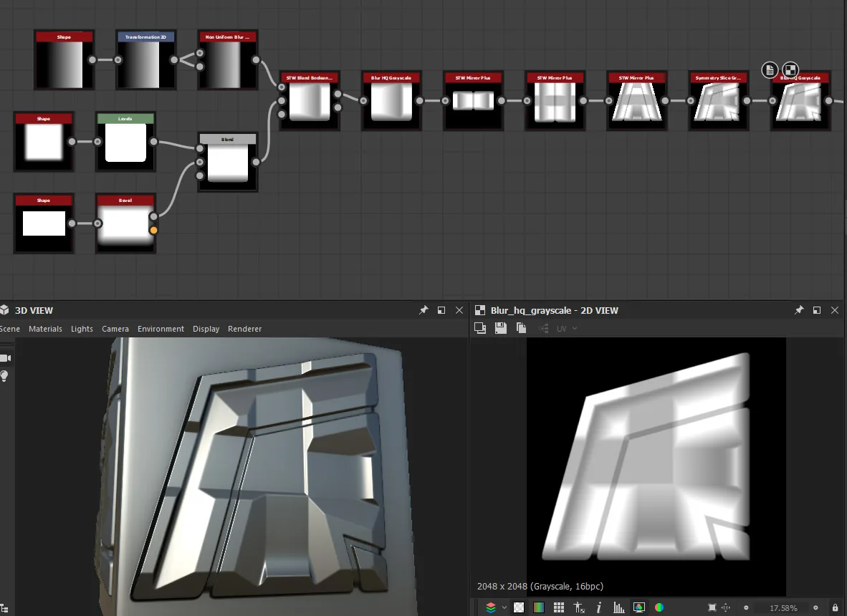This screenshot has height=616, width=847.
Task: Save the 2D view image with floppy icon
Action: coord(501,328)
